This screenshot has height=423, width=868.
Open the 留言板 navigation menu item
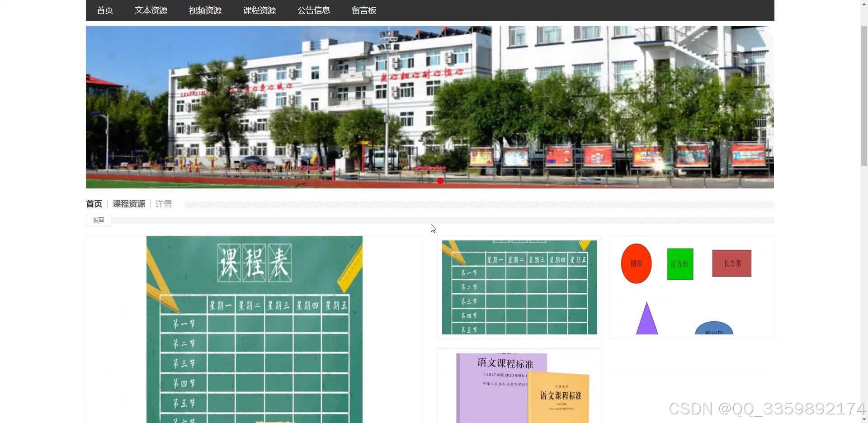click(x=364, y=10)
